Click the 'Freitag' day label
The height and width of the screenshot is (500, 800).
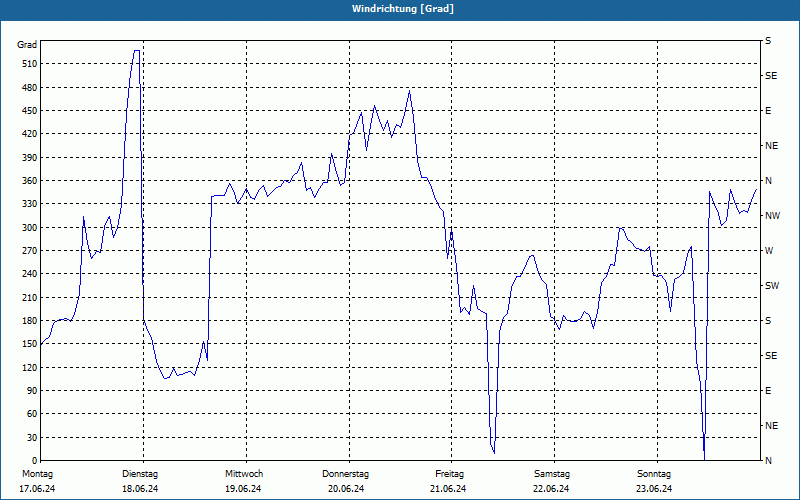point(449,474)
